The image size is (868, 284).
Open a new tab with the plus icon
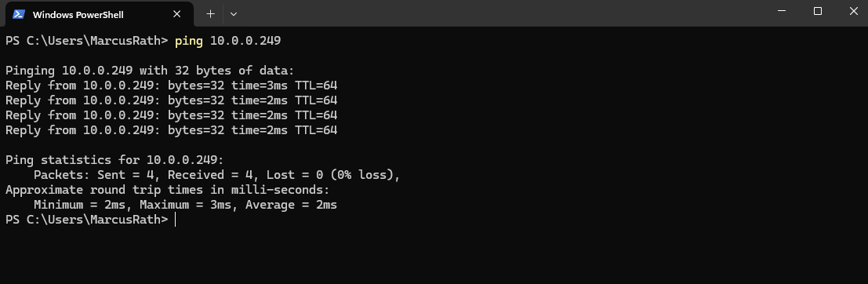tap(210, 14)
